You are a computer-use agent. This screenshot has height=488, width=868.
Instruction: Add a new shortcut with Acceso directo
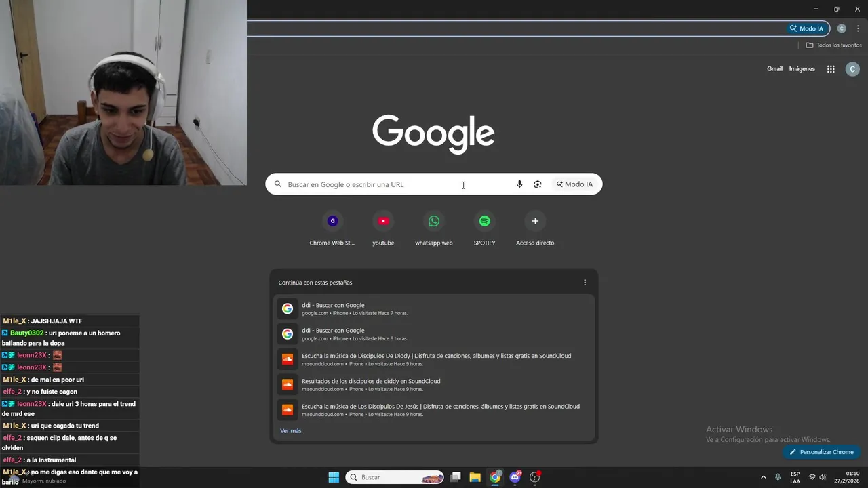pyautogui.click(x=535, y=229)
